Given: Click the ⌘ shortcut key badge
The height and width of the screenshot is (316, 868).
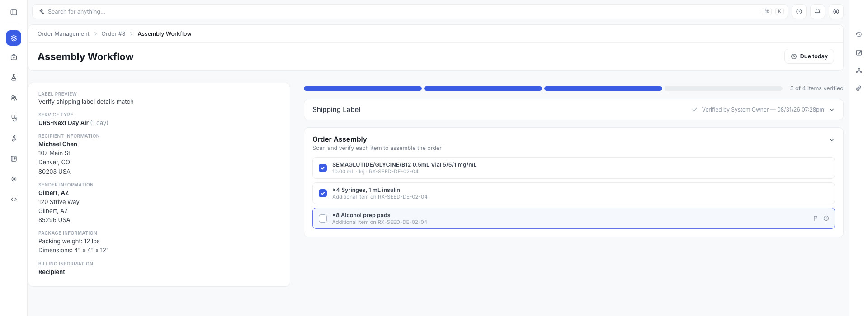Looking at the screenshot, I should coord(767,12).
